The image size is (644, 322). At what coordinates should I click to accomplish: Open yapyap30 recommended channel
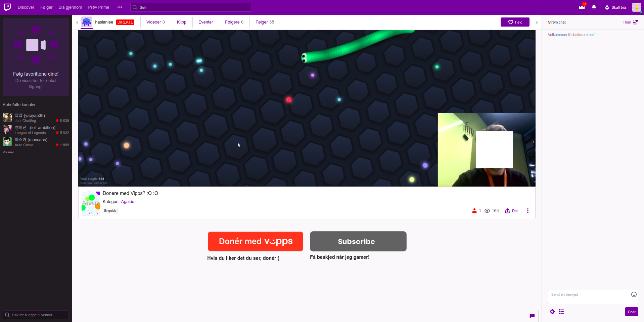click(x=36, y=118)
